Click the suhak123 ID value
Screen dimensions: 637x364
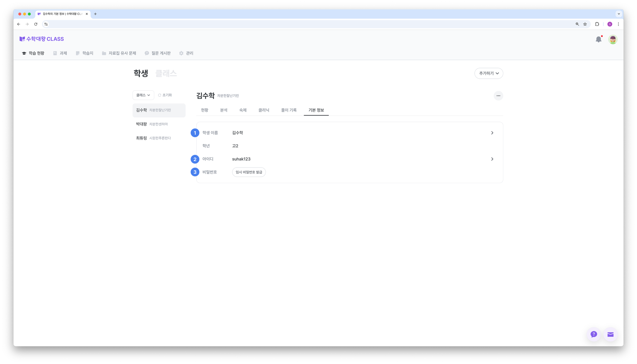241,159
